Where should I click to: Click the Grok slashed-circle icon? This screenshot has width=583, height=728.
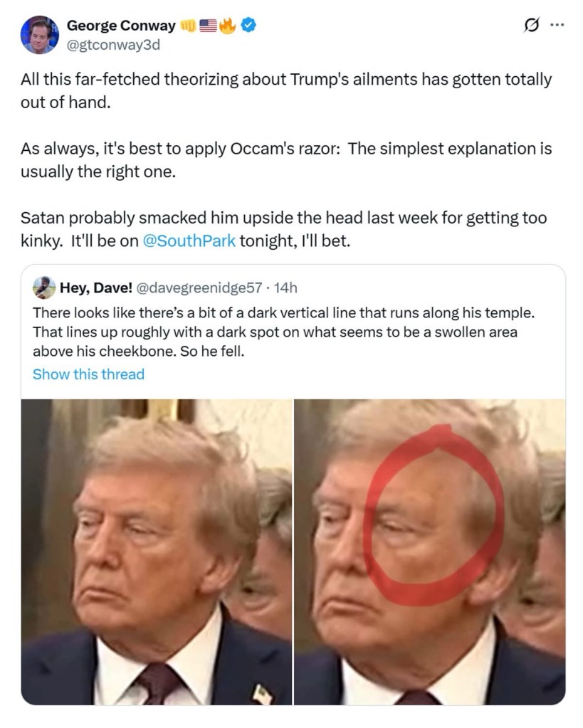click(x=532, y=25)
